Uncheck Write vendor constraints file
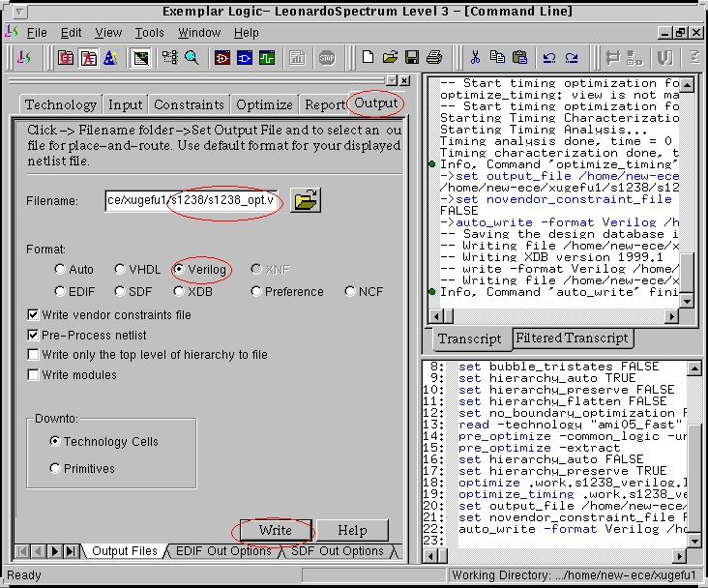This screenshot has width=708, height=588. tap(33, 314)
